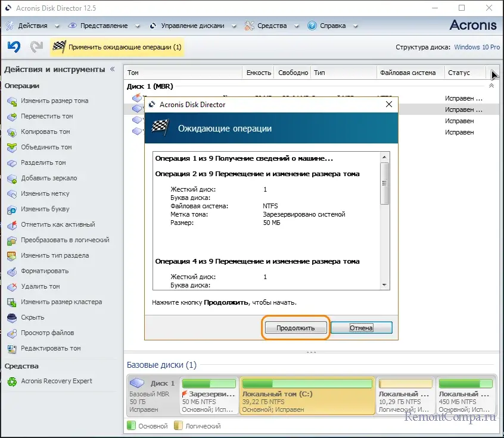This screenshot has width=504, height=438.
Task: Open the Средства menu
Action: (272, 26)
